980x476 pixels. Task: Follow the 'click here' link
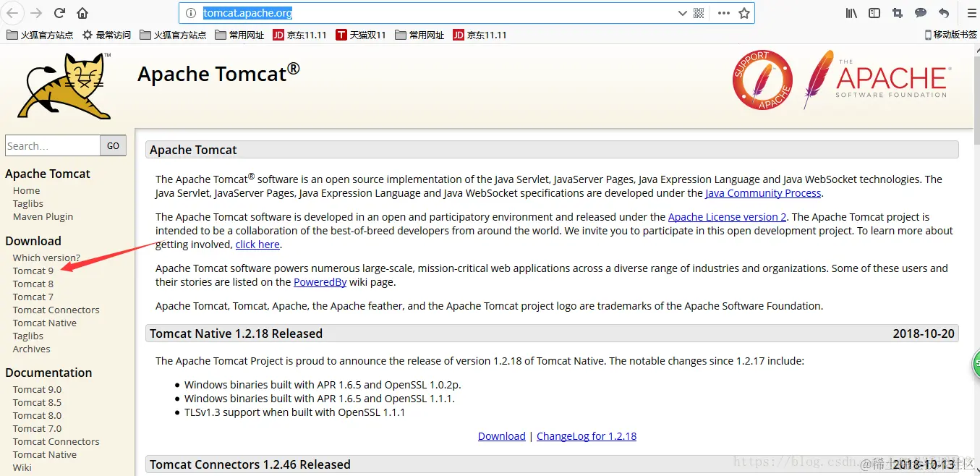[257, 245]
